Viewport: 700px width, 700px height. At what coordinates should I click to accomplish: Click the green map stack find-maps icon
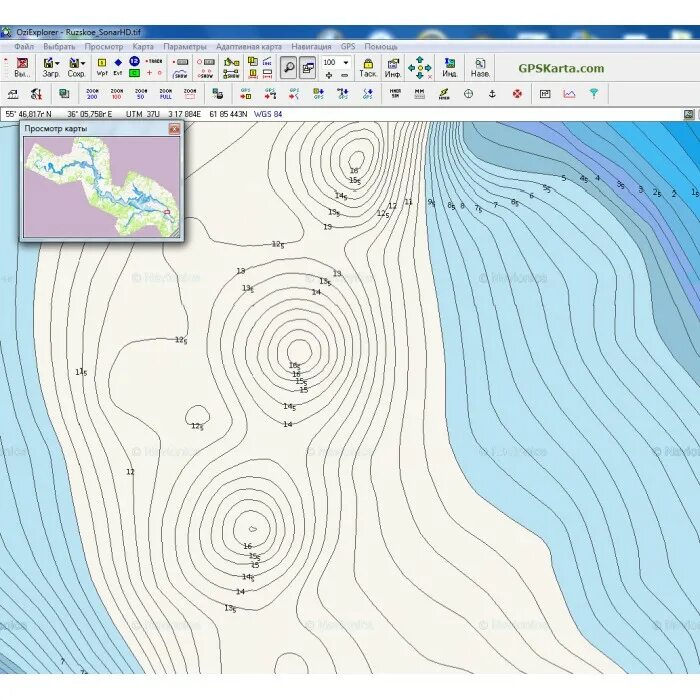64,93
